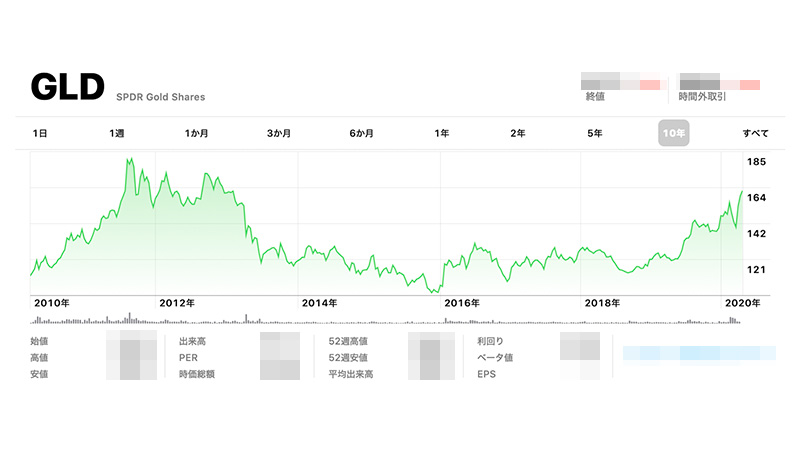This screenshot has width=800, height=450.
Task: Click the 平均出来高 stat label
Action: (351, 374)
